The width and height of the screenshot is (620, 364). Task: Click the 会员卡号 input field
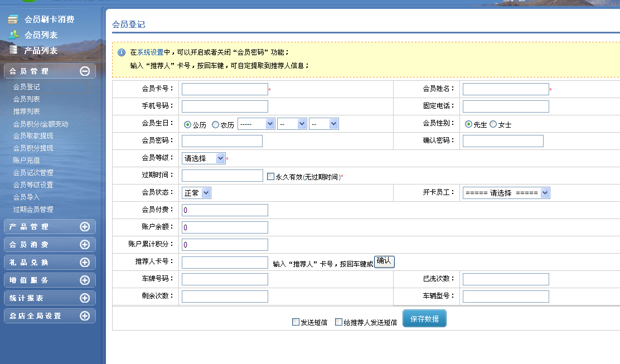[x=225, y=89]
